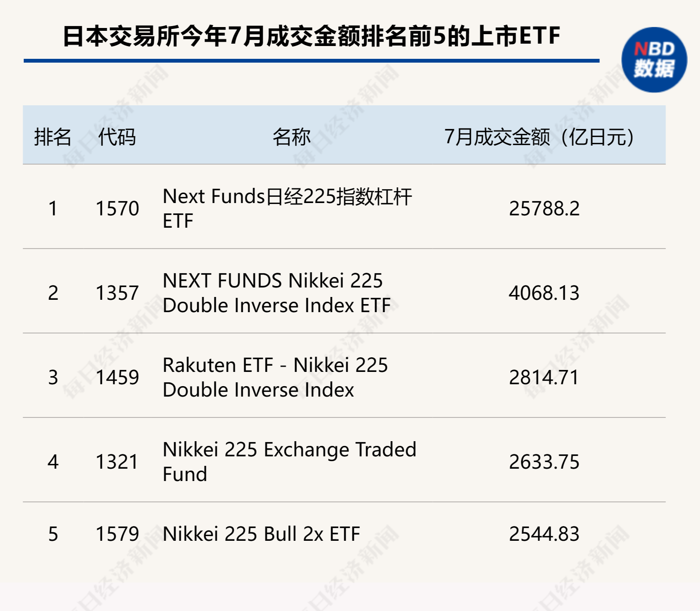This screenshot has height=611, width=700.
Task: Select code 1321 in the fourth row
Action: pyautogui.click(x=118, y=462)
